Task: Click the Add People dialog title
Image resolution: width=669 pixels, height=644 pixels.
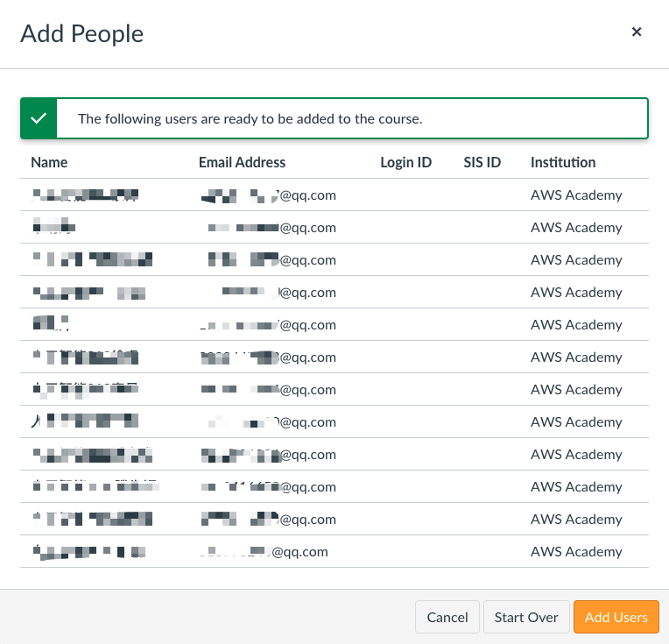Action: [x=82, y=34]
